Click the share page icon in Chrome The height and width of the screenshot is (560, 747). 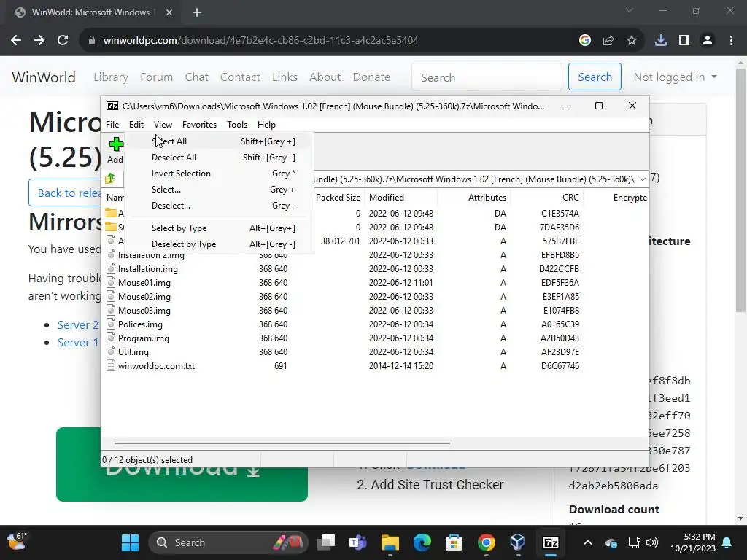pyautogui.click(x=608, y=41)
